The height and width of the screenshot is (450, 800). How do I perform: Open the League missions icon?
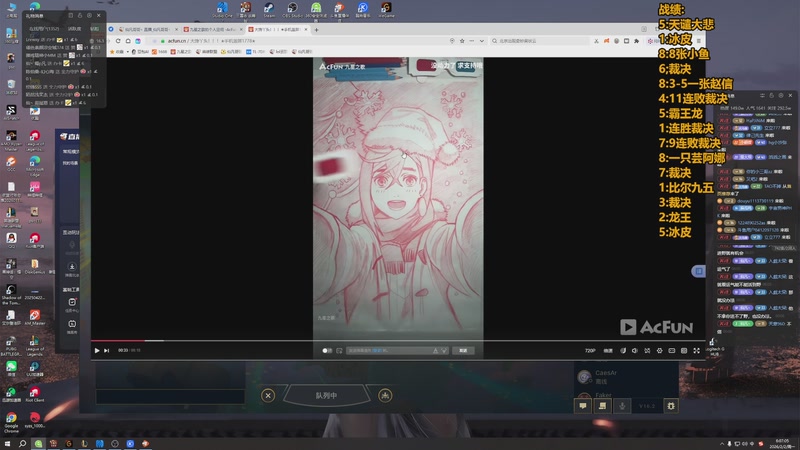coord(603,406)
